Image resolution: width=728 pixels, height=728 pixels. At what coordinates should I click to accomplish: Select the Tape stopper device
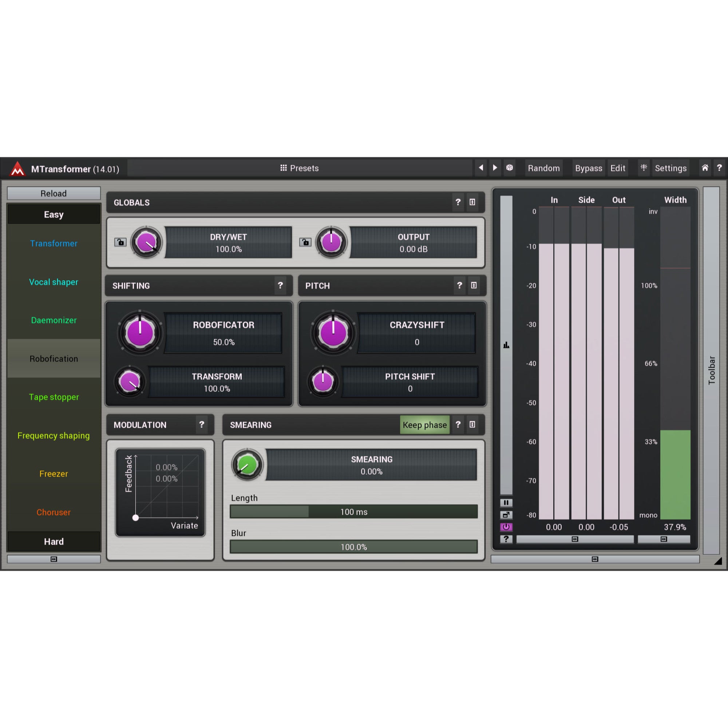[x=54, y=397]
